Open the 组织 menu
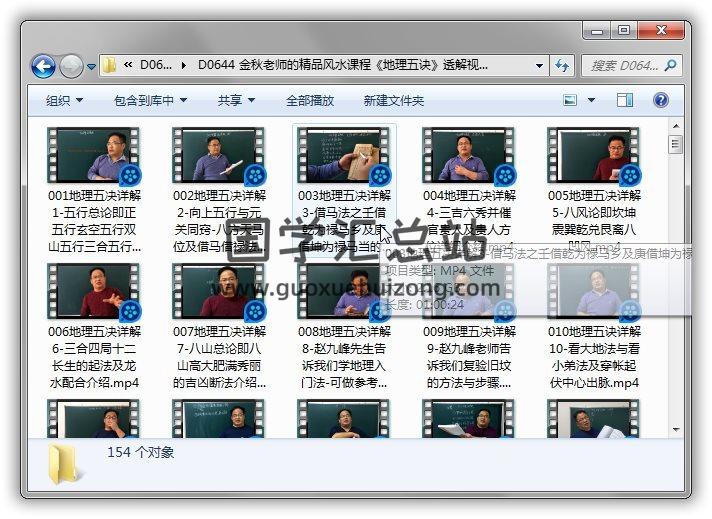The image size is (712, 519). [x=64, y=101]
